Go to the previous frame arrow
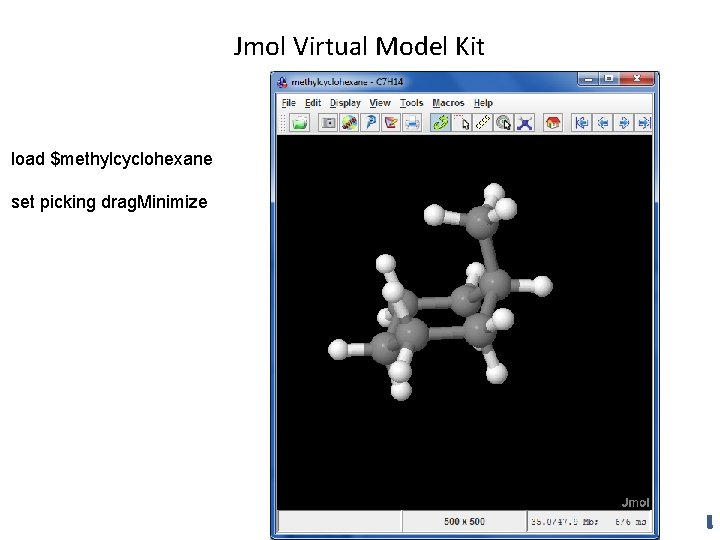 pyautogui.click(x=602, y=123)
